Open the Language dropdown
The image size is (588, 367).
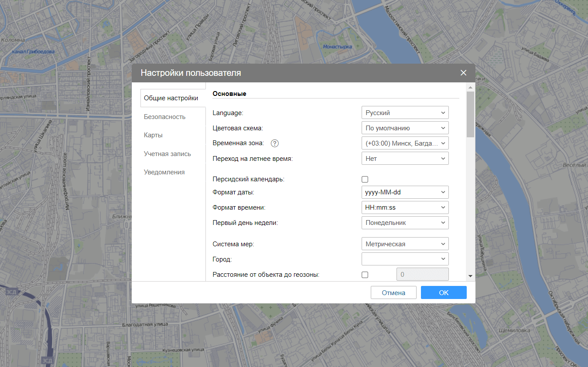tap(405, 113)
